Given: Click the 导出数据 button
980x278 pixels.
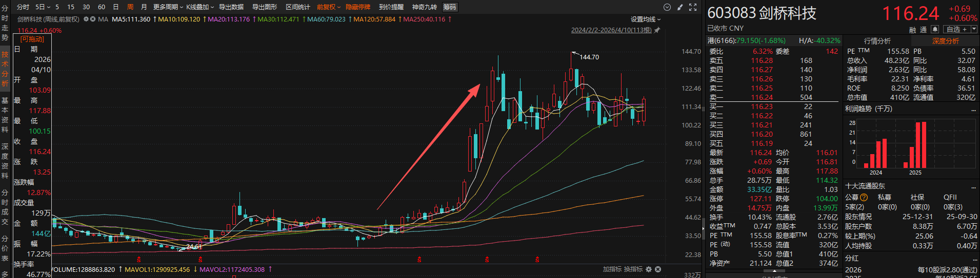Looking at the screenshot, I should click(231, 7).
